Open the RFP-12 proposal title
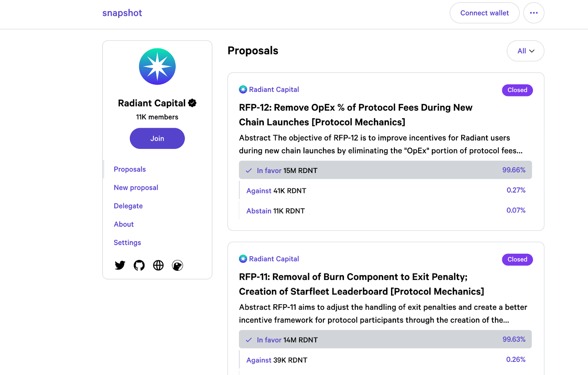Image resolution: width=588 pixels, height=375 pixels. (356, 115)
